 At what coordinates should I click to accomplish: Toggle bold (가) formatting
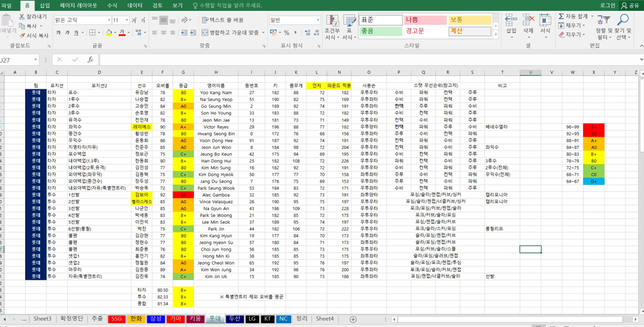58,33
